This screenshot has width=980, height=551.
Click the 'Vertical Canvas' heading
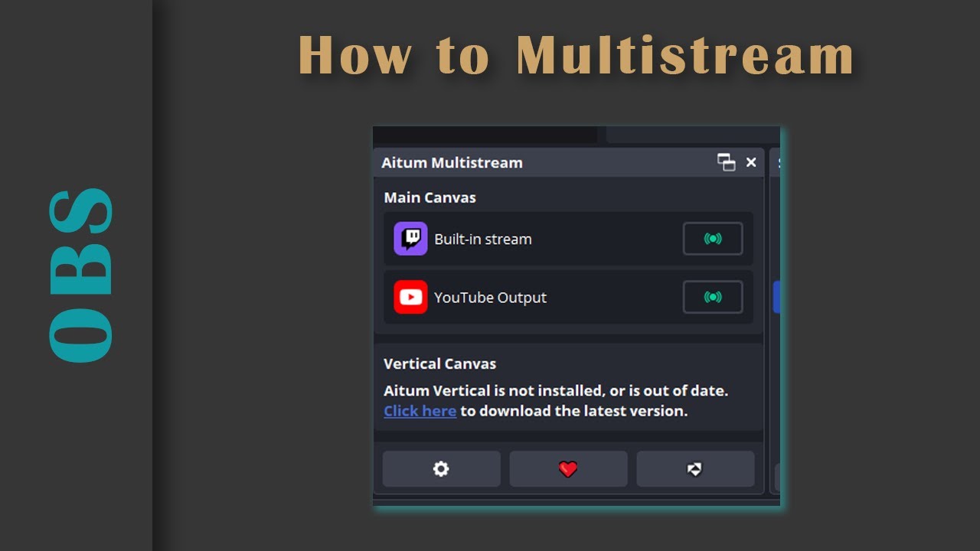coord(439,364)
